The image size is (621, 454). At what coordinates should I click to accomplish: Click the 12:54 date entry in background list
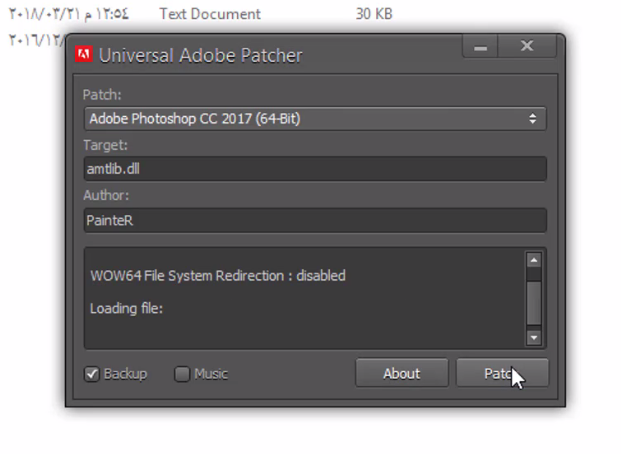tap(69, 14)
